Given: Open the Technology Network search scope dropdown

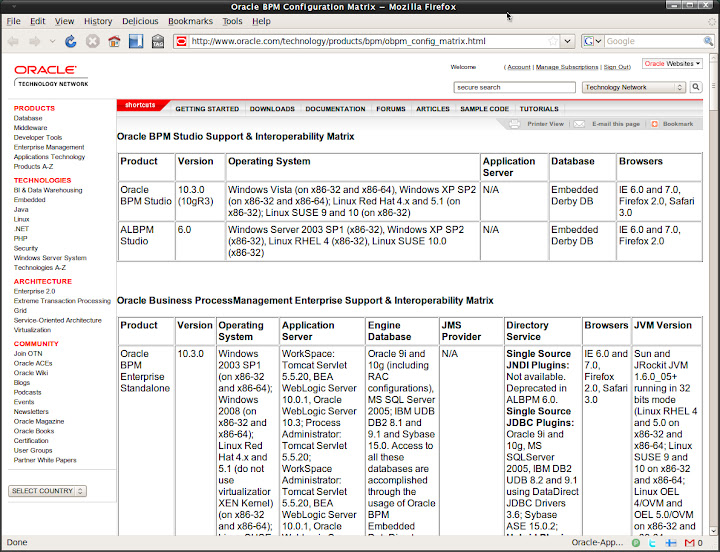Looking at the screenshot, I should tap(634, 87).
